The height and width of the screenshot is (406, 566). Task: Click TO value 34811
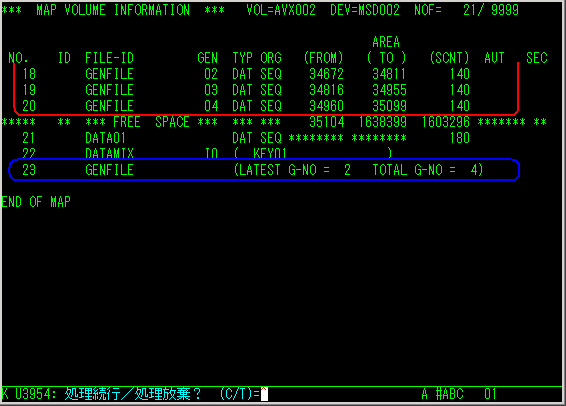point(389,74)
